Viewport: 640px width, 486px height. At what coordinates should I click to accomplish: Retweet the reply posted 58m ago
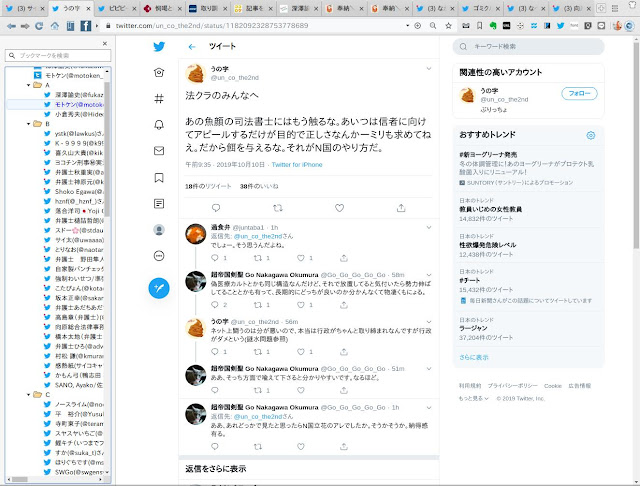point(258,305)
